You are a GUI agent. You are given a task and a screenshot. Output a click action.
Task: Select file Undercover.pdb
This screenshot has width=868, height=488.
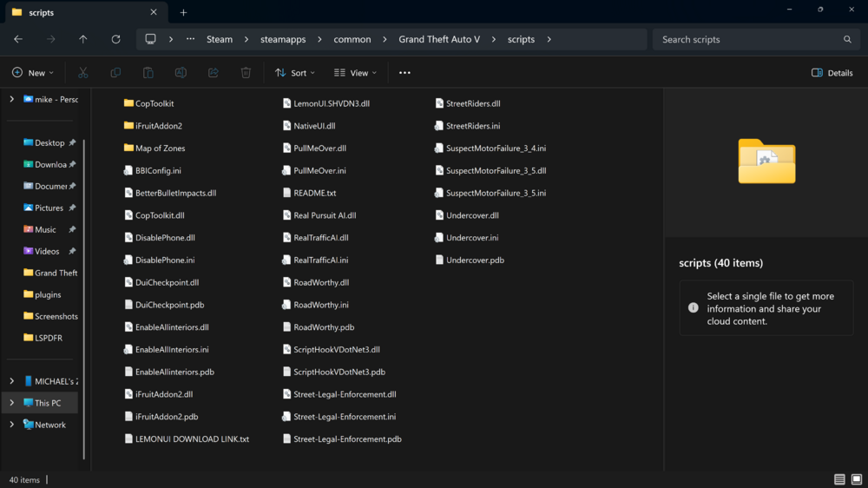tap(470, 260)
